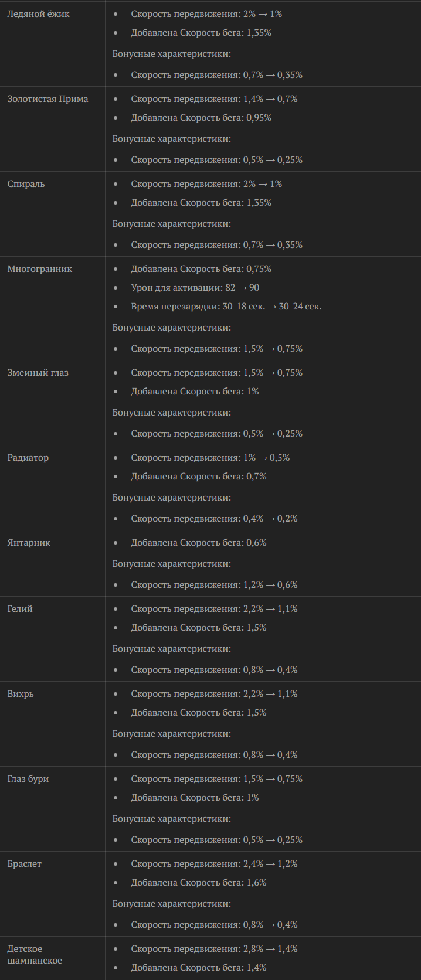Click Скорость передвижения: 2,8% → 1,4% line
This screenshot has height=980, width=421.
click(214, 948)
